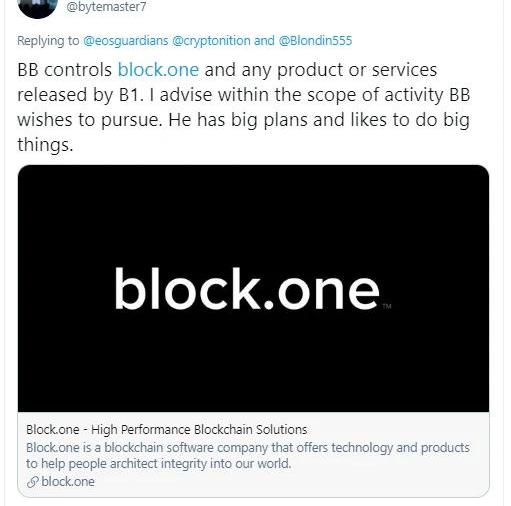The height and width of the screenshot is (506, 511).
Task: Click the card description about blockchain software company
Action: (248, 455)
